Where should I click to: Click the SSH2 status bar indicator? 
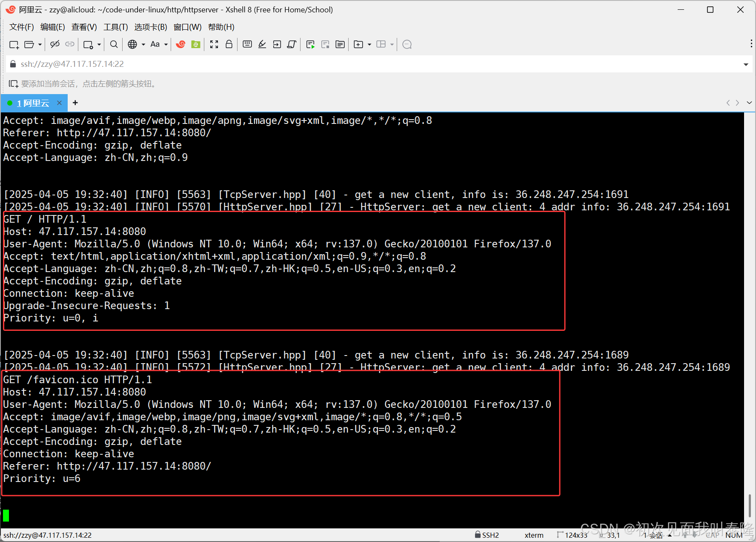(x=487, y=535)
